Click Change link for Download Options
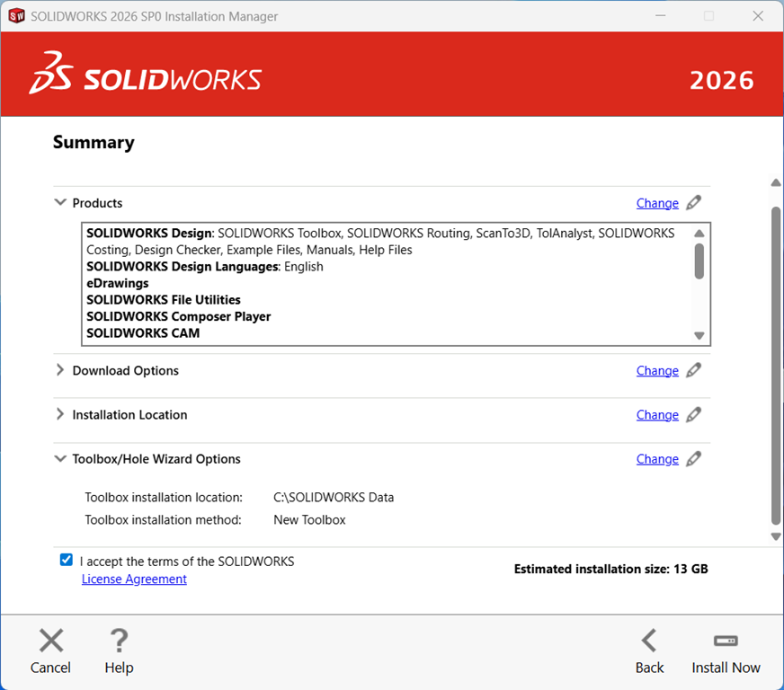The image size is (784, 690). (x=657, y=370)
